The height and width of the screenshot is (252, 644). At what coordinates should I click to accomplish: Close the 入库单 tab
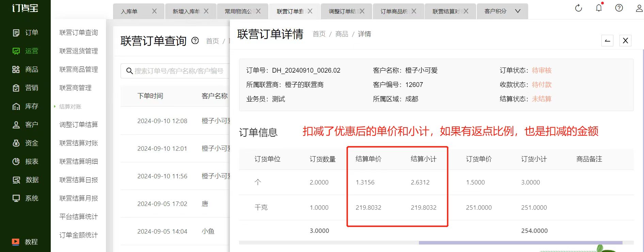click(154, 11)
